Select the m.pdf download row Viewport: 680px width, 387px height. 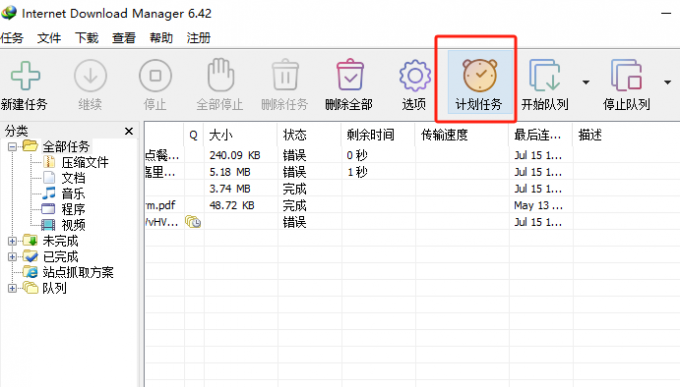click(160, 205)
